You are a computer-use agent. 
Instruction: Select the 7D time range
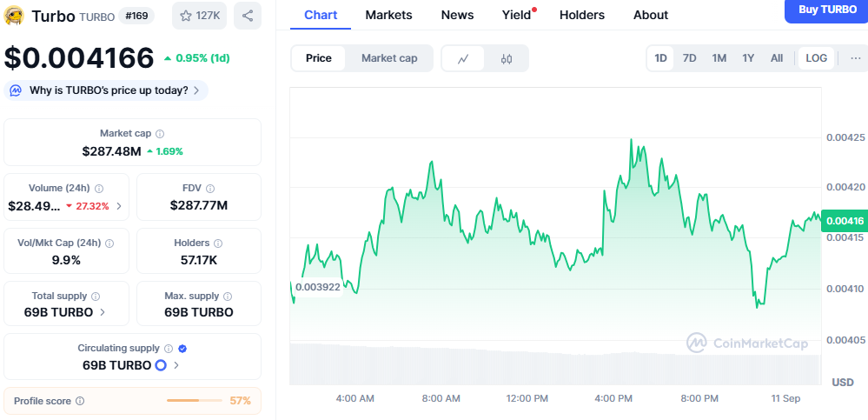click(x=689, y=58)
